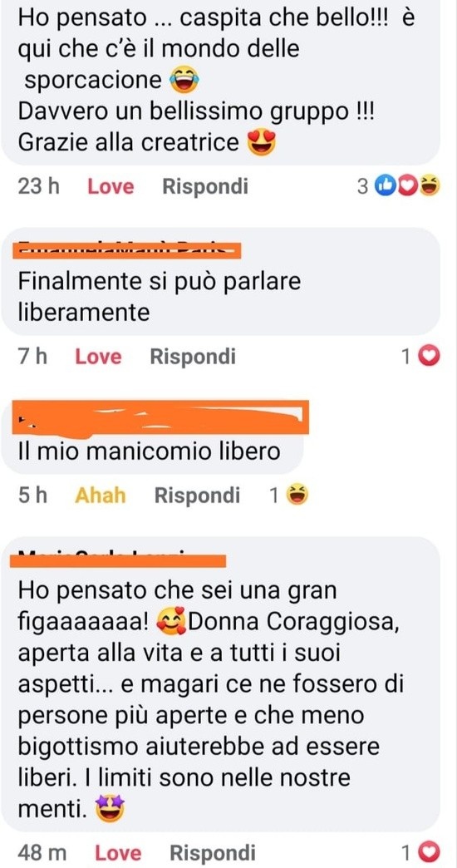The image size is (457, 868).
Task: Toggle Love reaction on the 7 h comment
Action: pos(99,357)
